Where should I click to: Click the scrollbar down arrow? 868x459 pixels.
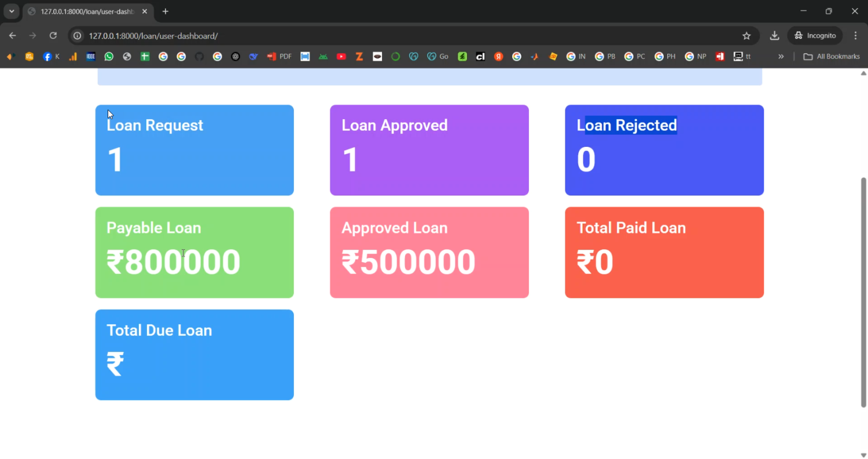863,455
